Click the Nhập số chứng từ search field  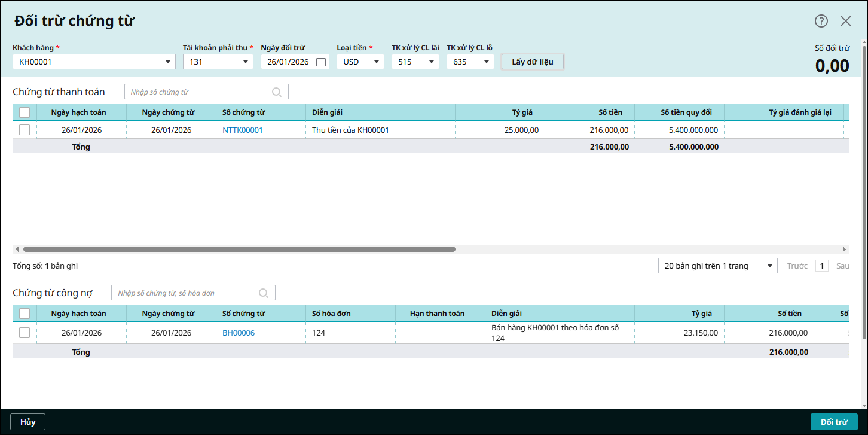197,92
